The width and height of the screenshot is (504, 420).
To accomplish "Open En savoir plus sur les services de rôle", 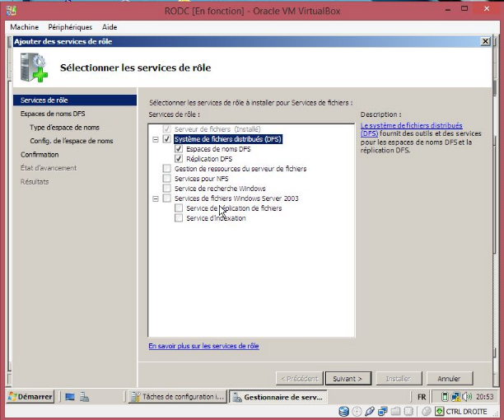I will point(203,346).
